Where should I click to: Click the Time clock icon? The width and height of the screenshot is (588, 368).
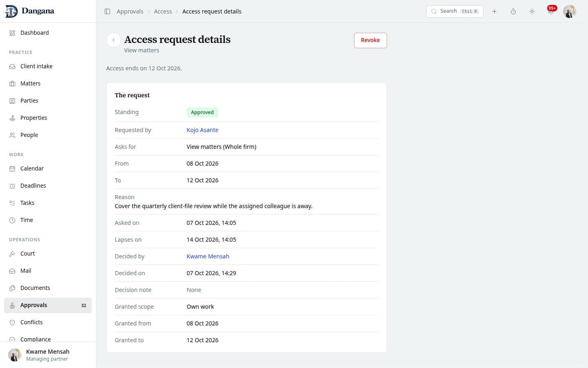click(12, 220)
